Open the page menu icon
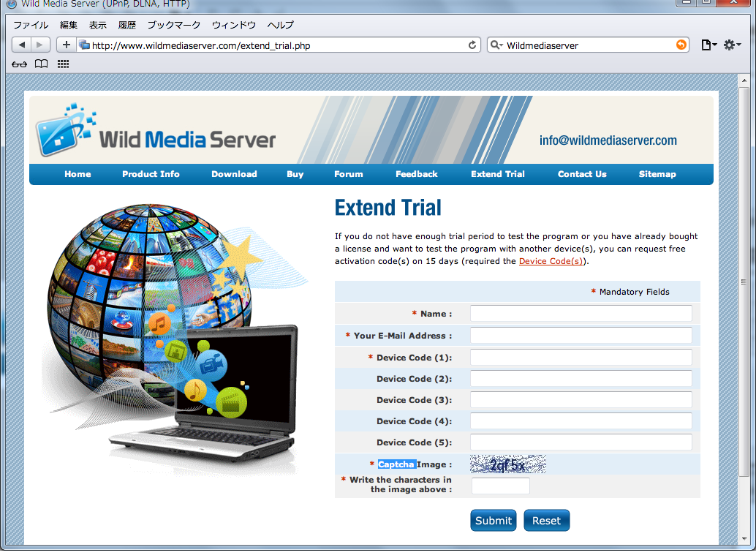 (708, 45)
